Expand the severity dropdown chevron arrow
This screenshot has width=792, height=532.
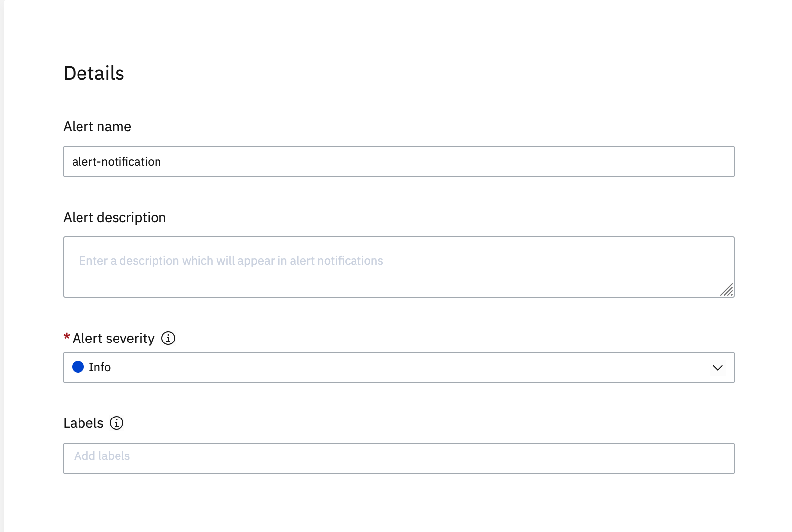click(717, 368)
